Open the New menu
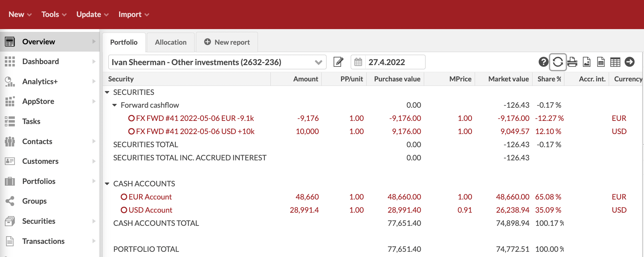The height and width of the screenshot is (257, 644). tap(20, 15)
